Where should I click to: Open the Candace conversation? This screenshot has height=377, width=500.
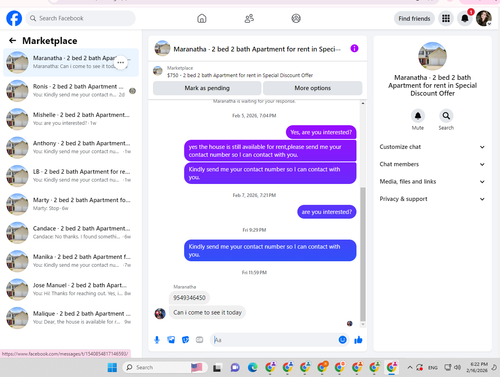click(x=71, y=232)
